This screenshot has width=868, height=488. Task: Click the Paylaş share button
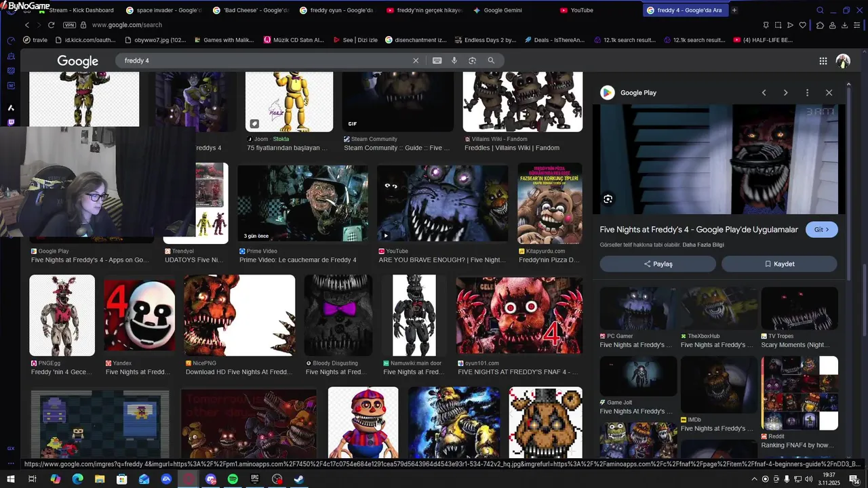(658, 264)
